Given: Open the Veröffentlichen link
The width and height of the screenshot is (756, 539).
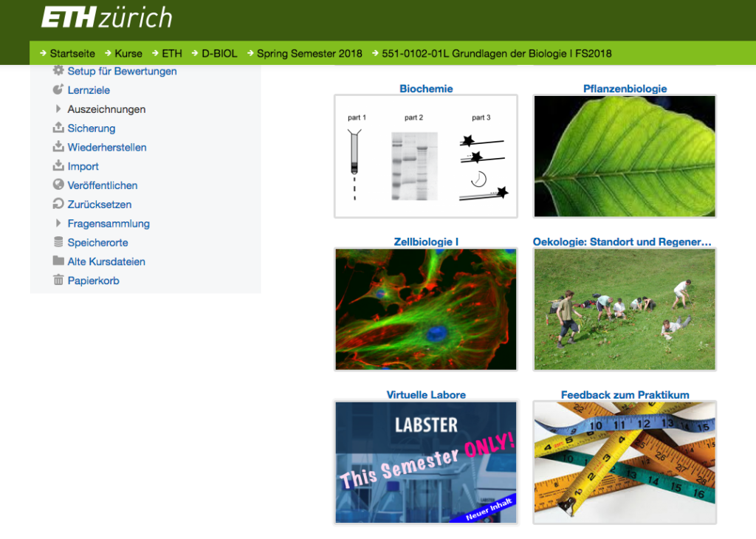Looking at the screenshot, I should pyautogui.click(x=102, y=185).
